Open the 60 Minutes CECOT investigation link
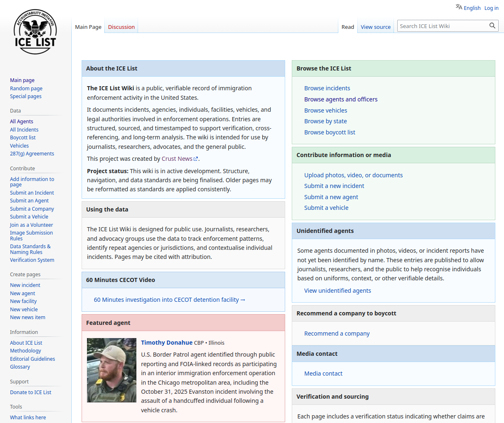This screenshot has width=504, height=423. tap(169, 300)
